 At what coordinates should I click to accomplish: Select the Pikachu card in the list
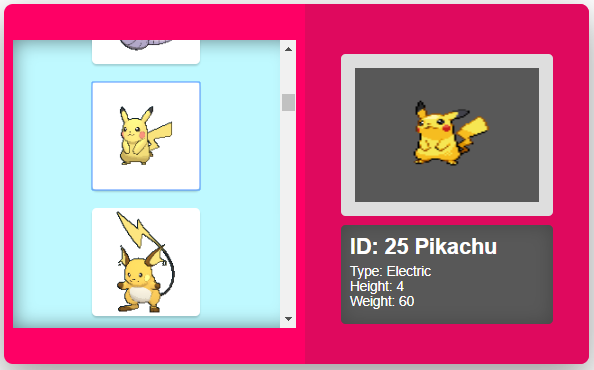click(146, 136)
